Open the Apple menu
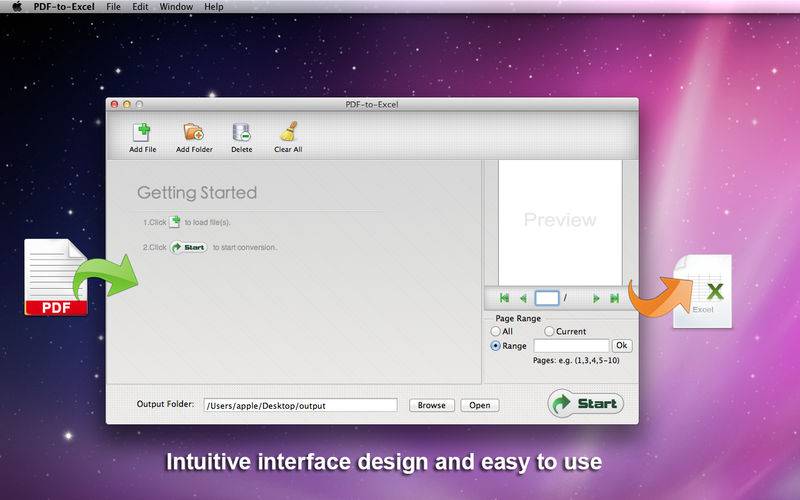Viewport: 800px width, 500px height. 17,7
